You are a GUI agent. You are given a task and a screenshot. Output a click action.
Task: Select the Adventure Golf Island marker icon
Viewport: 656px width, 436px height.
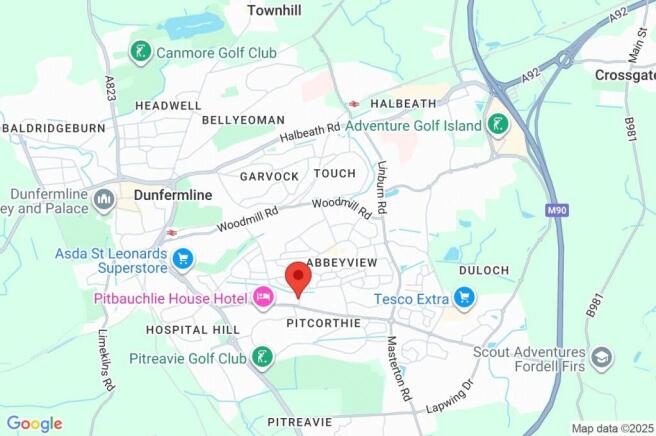coord(497,125)
